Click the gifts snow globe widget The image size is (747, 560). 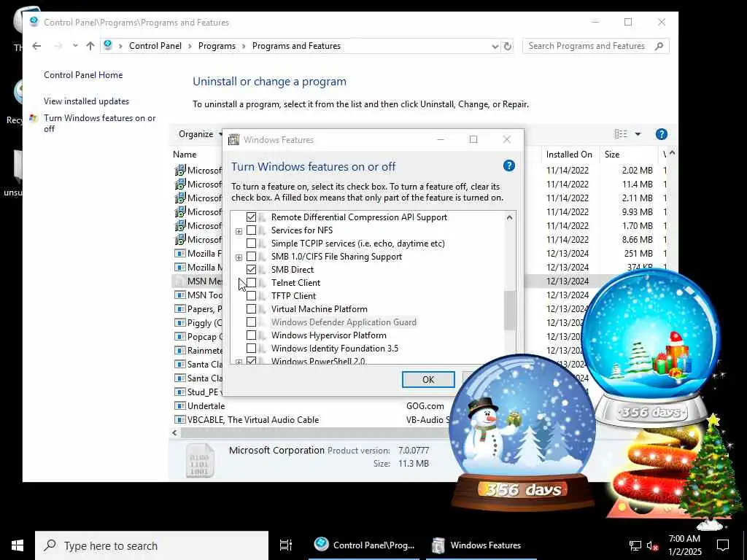[651, 348]
